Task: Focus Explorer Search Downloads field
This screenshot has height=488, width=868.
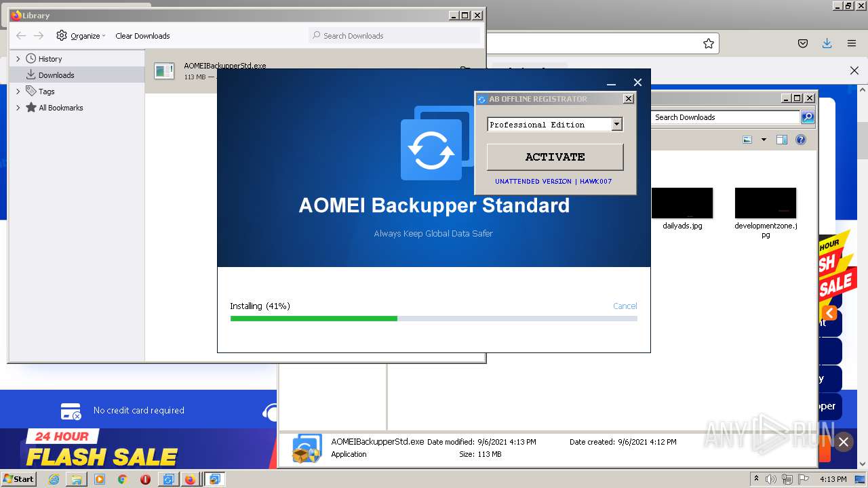Action: coord(725,117)
